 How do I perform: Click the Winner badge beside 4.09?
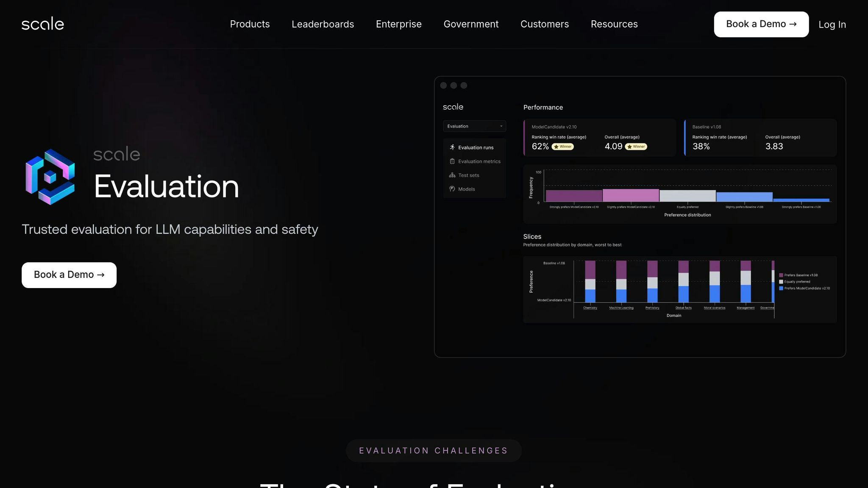pos(636,147)
